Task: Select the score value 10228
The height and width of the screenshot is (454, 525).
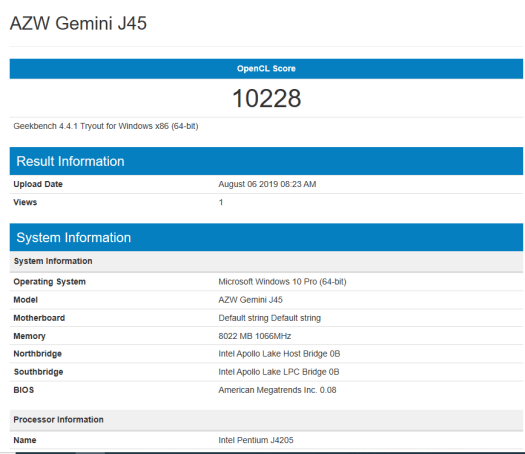Action: tap(267, 98)
